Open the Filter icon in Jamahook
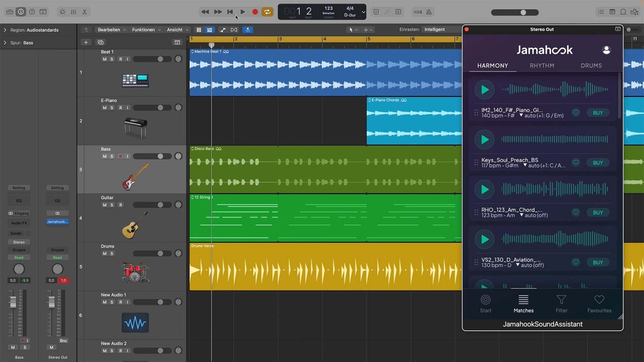This screenshot has width=644, height=362. click(x=561, y=303)
